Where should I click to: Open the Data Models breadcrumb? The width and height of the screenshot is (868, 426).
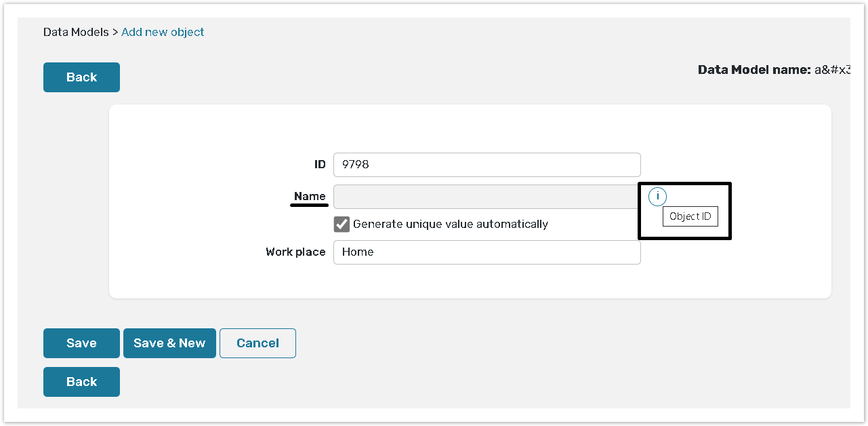[76, 33]
